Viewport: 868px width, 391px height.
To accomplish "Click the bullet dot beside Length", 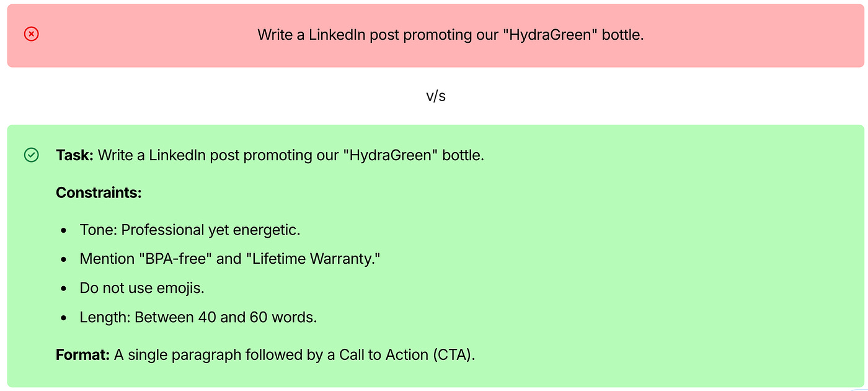I will [64, 318].
